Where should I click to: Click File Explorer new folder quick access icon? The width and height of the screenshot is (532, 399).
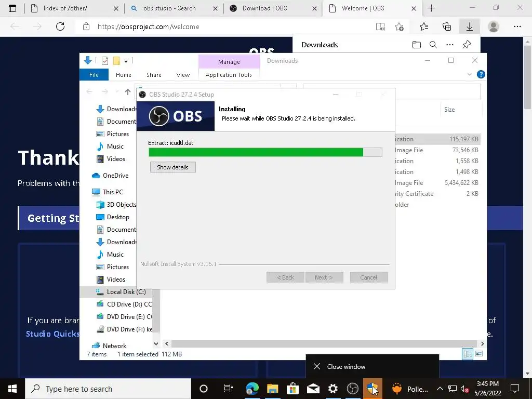click(116, 61)
